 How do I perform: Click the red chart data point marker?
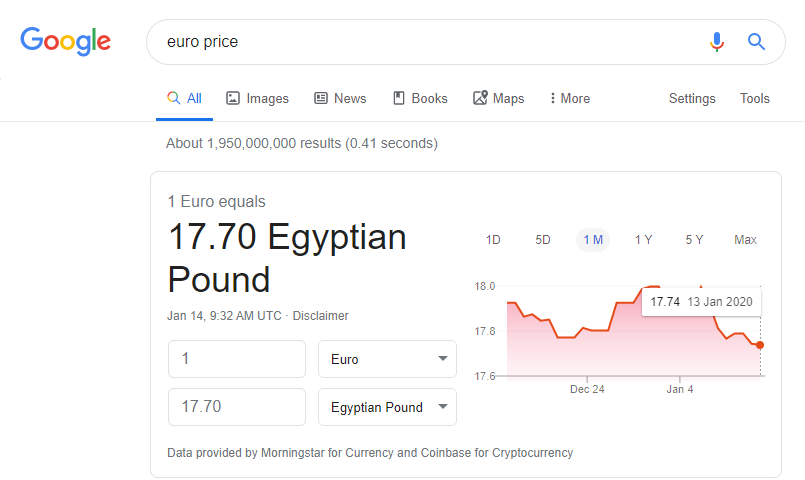pos(760,345)
